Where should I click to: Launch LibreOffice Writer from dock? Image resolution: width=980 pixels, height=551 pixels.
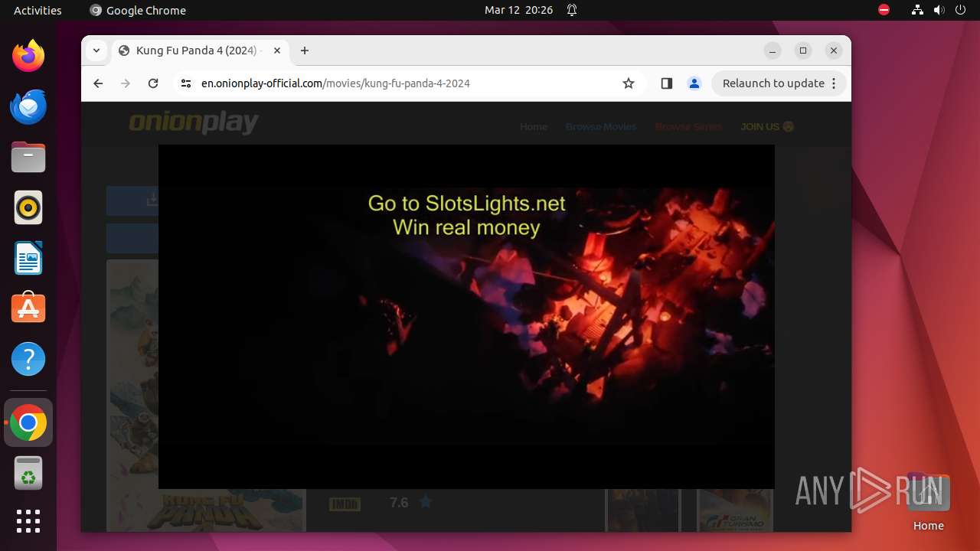click(28, 258)
